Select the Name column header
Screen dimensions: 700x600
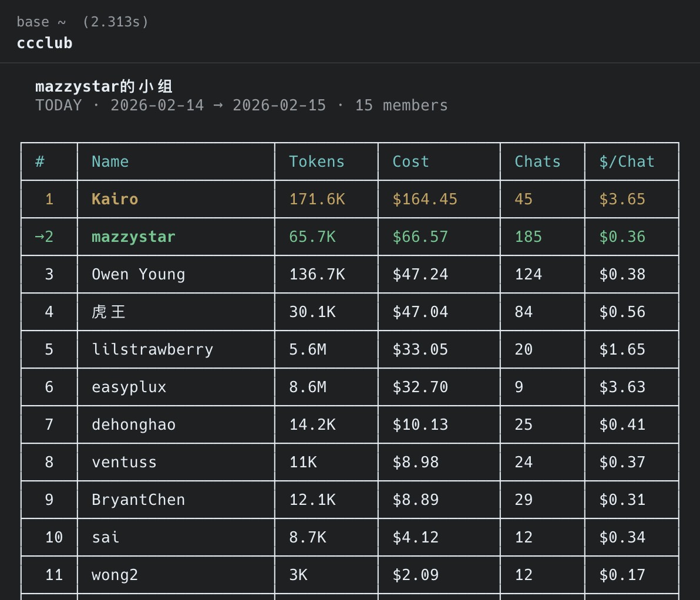[110, 161]
